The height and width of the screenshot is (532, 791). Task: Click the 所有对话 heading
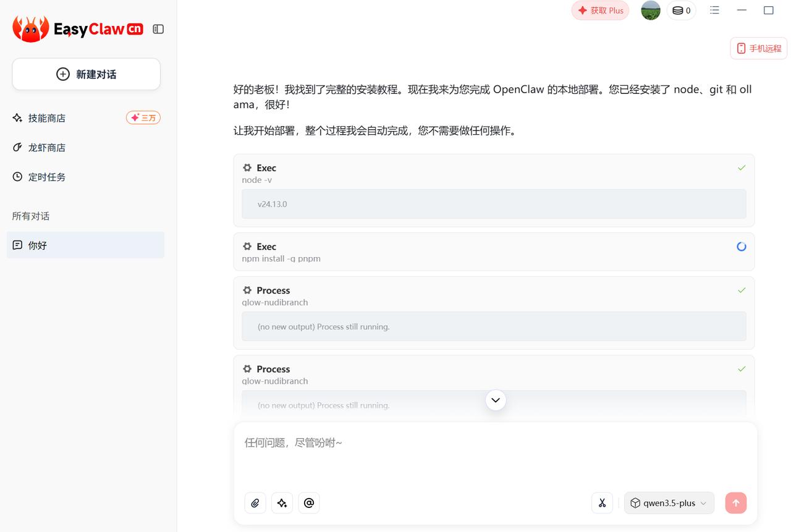pyautogui.click(x=31, y=216)
